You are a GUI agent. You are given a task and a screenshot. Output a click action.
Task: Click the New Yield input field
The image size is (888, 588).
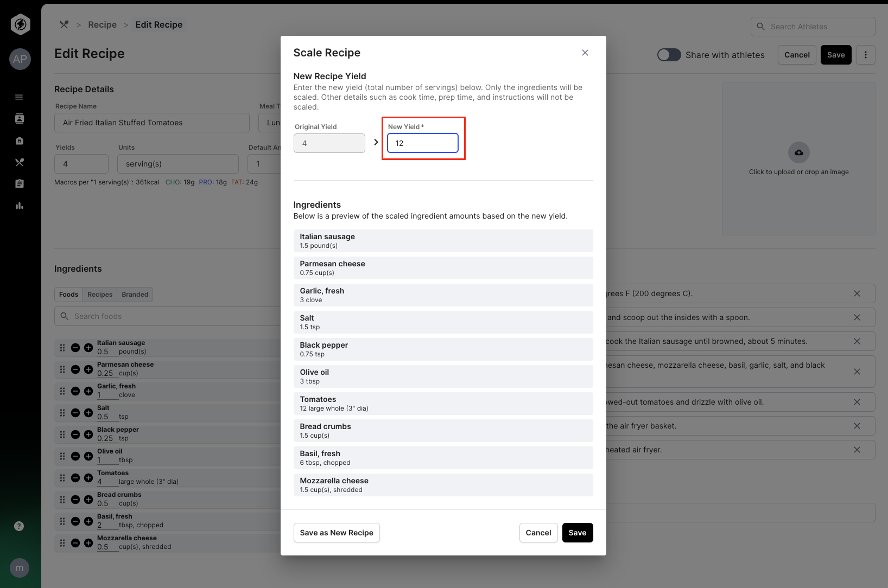pos(423,143)
